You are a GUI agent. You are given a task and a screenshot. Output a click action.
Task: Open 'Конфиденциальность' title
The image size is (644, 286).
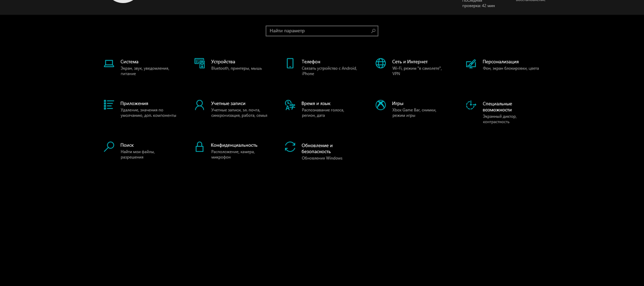coord(234,145)
